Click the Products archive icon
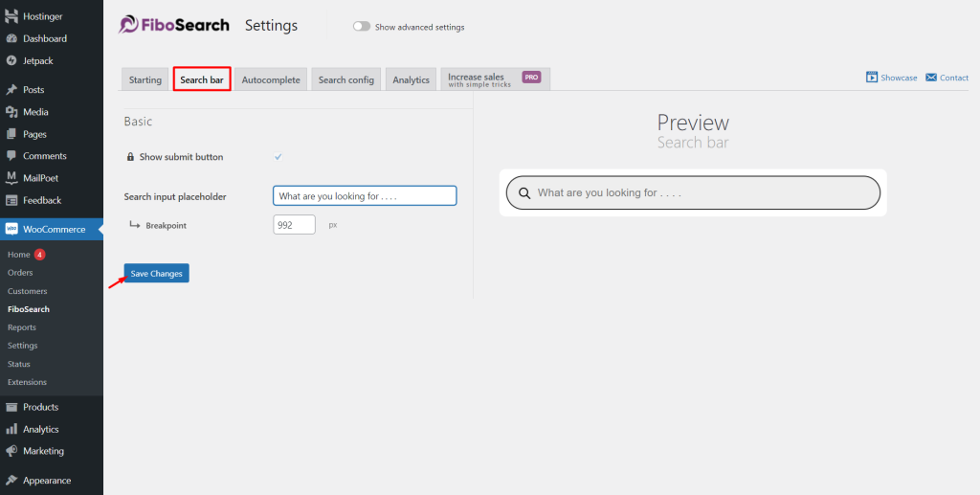Viewport: 980px width, 495px height. 11,408
